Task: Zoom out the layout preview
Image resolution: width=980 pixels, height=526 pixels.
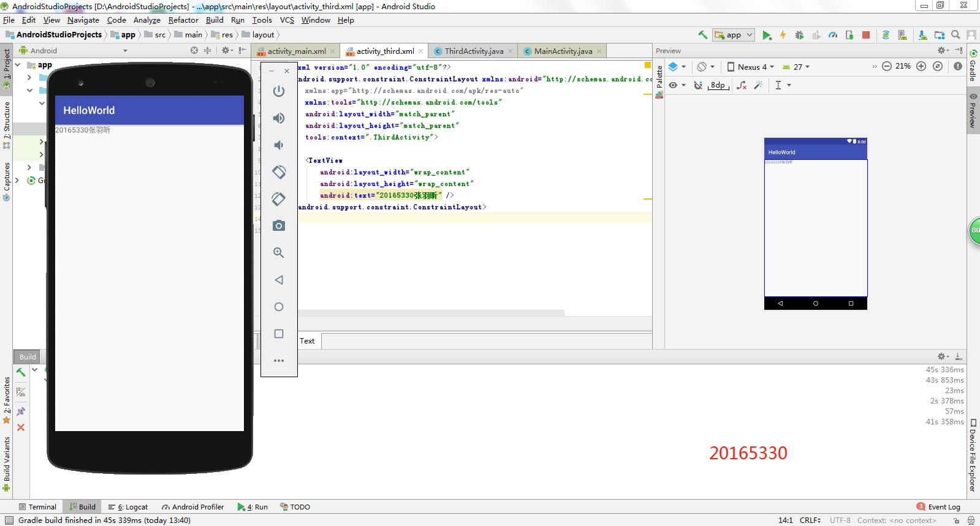Action: point(886,66)
